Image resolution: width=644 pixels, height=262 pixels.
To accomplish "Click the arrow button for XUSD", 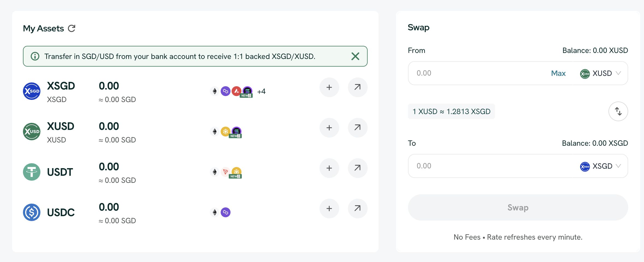I will coord(357,128).
